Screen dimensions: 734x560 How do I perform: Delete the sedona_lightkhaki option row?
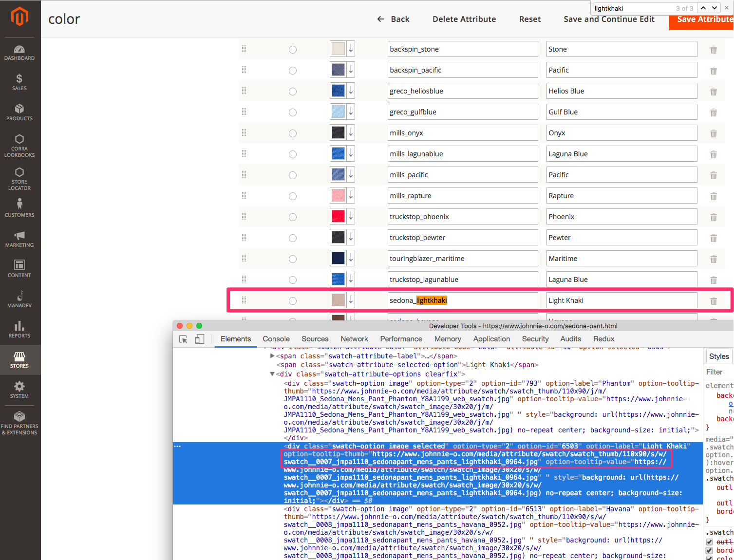(714, 301)
